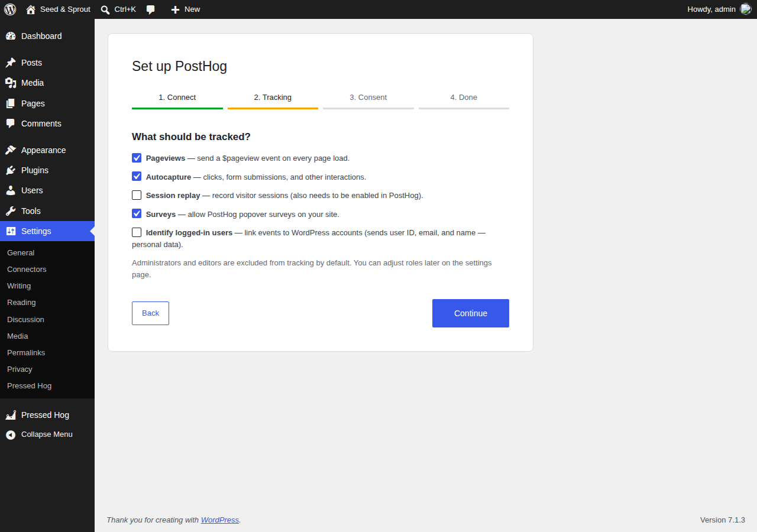Click the admin avatar image

[746, 9]
